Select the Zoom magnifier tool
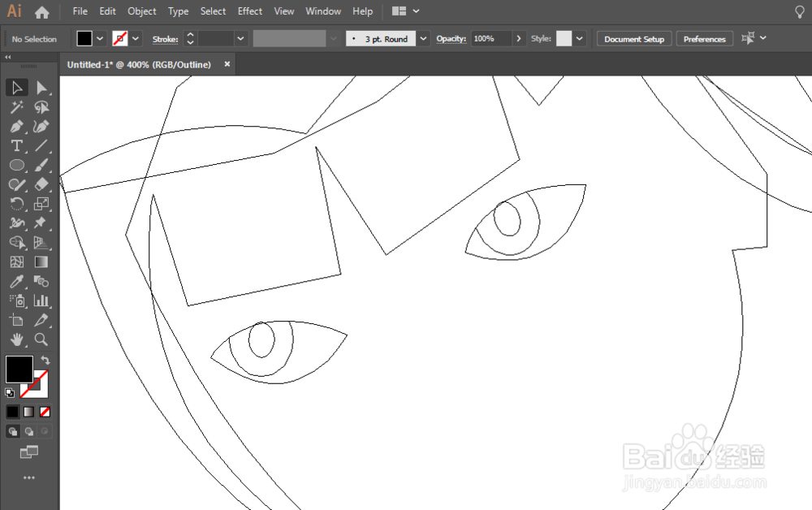The width and height of the screenshot is (812, 510). pyautogui.click(x=41, y=339)
